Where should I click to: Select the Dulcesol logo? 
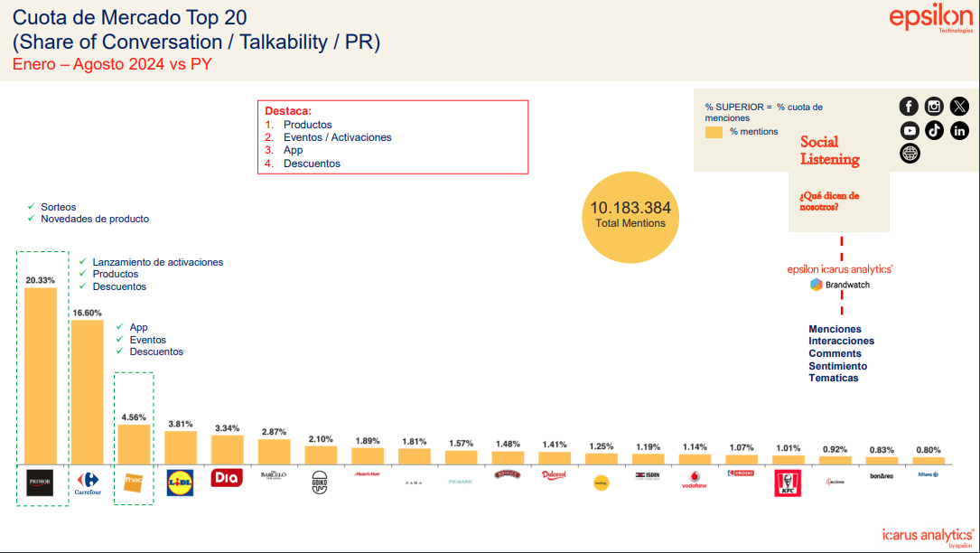pos(554,475)
